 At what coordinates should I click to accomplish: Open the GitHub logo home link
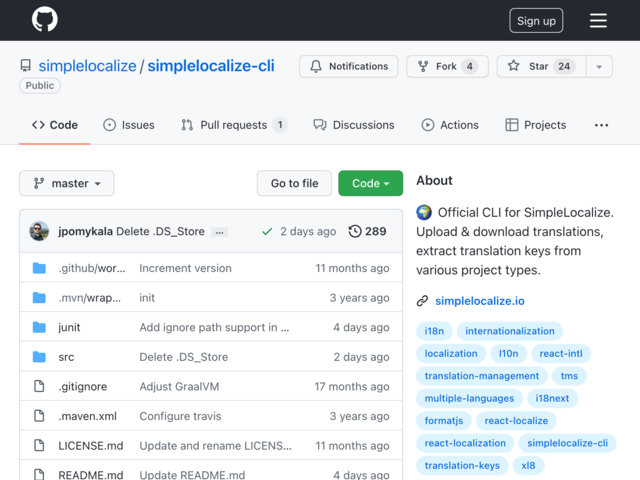tap(45, 19)
